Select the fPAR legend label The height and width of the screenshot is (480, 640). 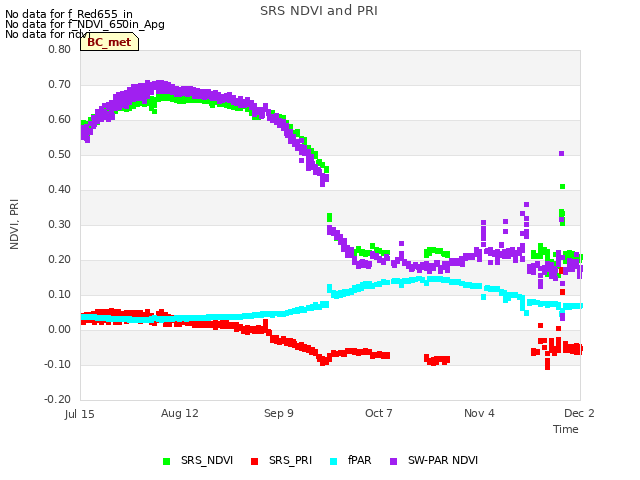click(360, 460)
